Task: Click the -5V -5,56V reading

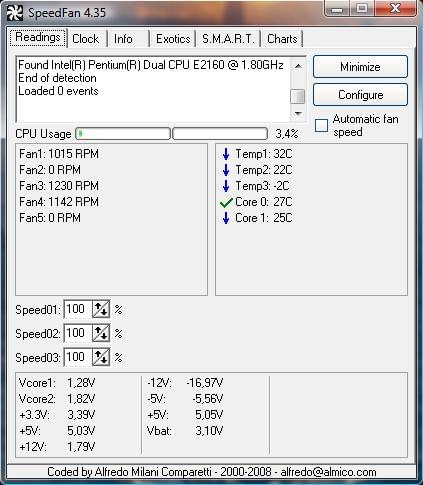Action: 185,399
